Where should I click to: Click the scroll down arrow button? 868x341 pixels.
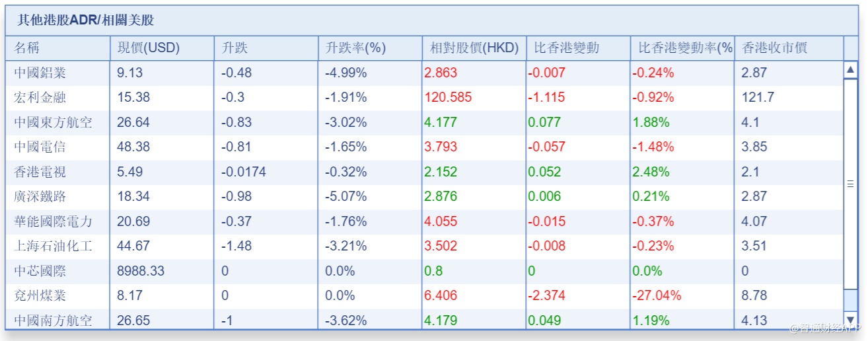click(851, 320)
